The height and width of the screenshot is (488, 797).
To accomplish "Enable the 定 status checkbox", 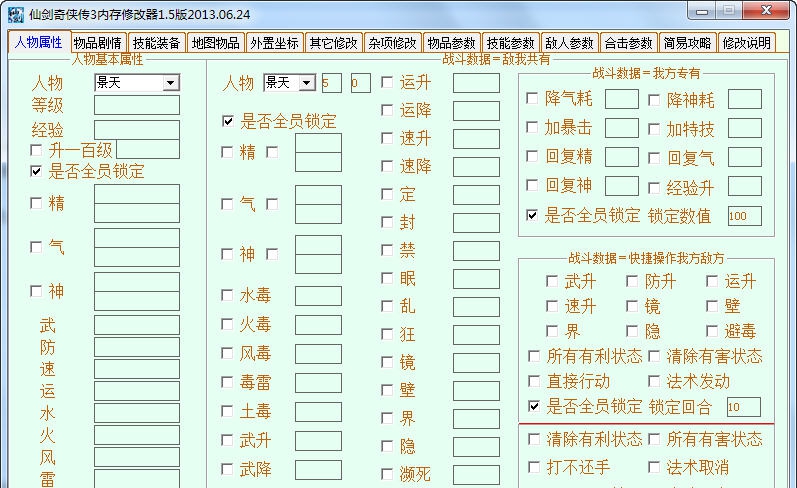I will click(387, 194).
